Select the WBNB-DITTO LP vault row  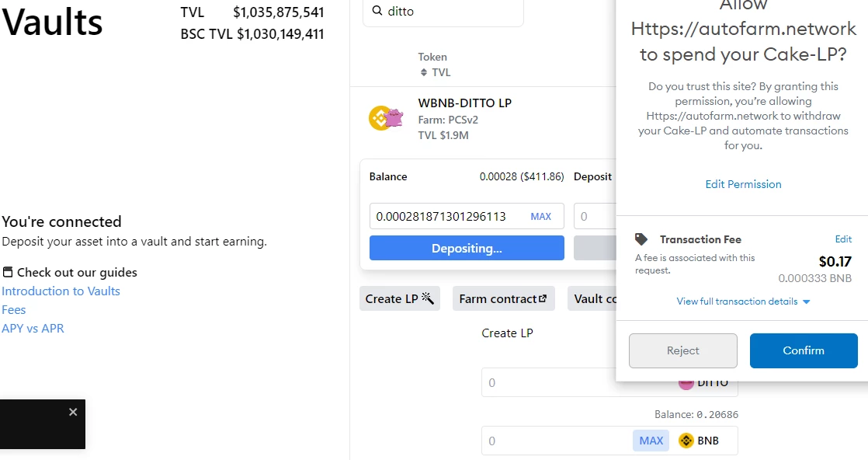[483, 119]
